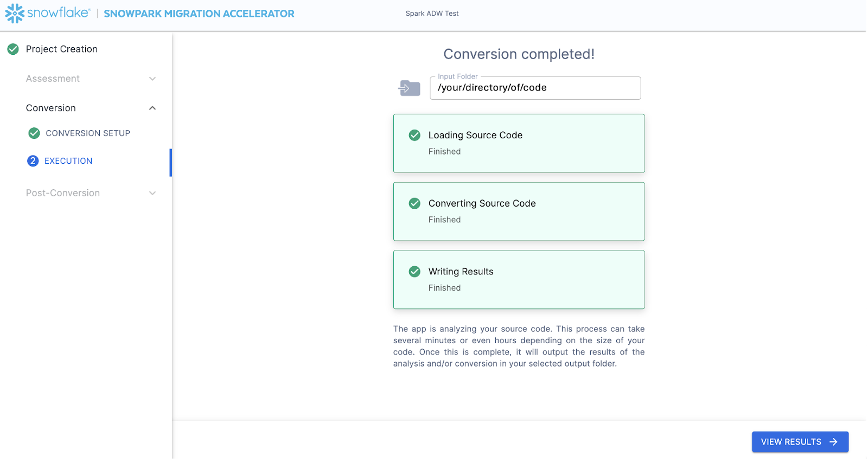868x463 pixels.
Task: Expand the Assessment section chevron
Action: [x=152, y=79]
